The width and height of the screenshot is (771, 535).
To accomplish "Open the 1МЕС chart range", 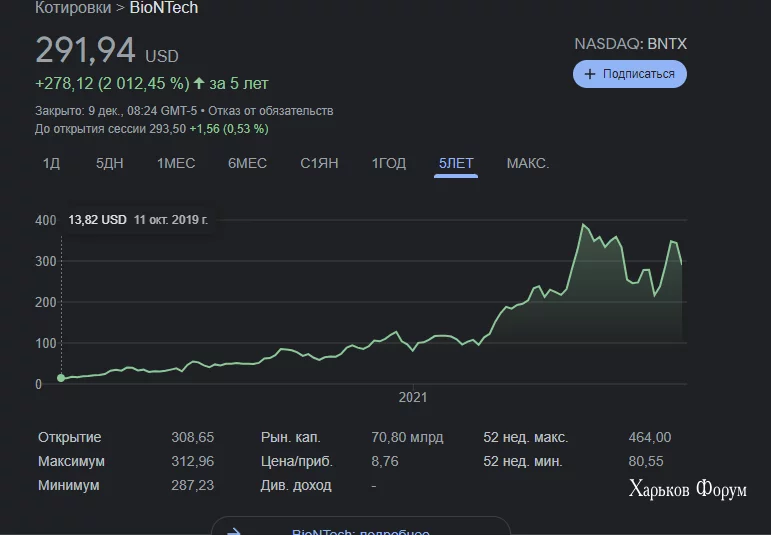I will 176,163.
